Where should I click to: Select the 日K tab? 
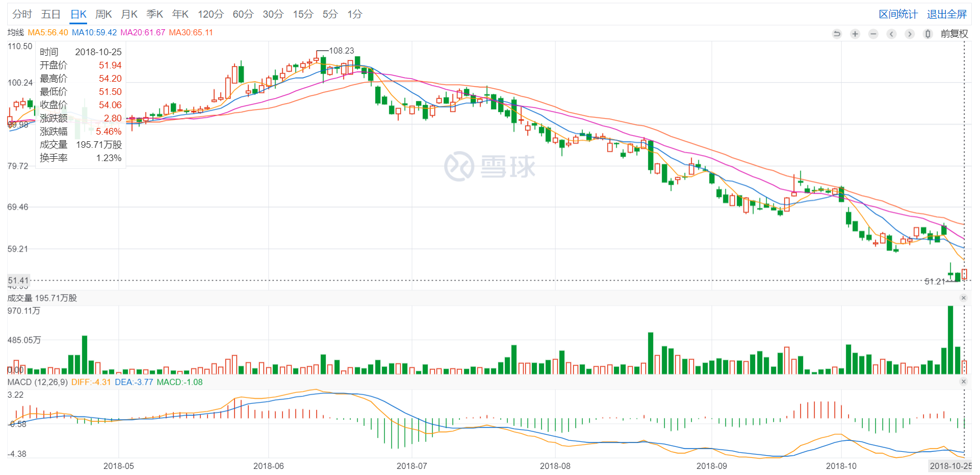click(78, 14)
